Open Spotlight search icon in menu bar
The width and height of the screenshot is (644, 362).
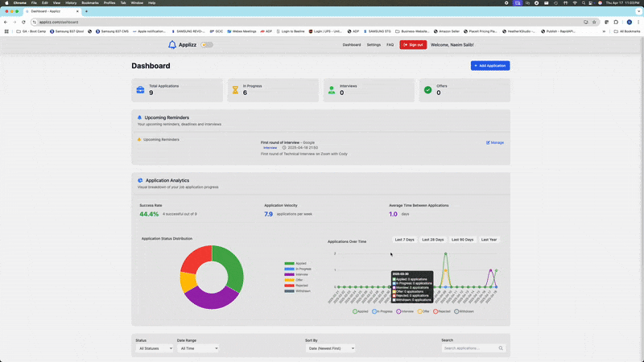tap(583, 3)
